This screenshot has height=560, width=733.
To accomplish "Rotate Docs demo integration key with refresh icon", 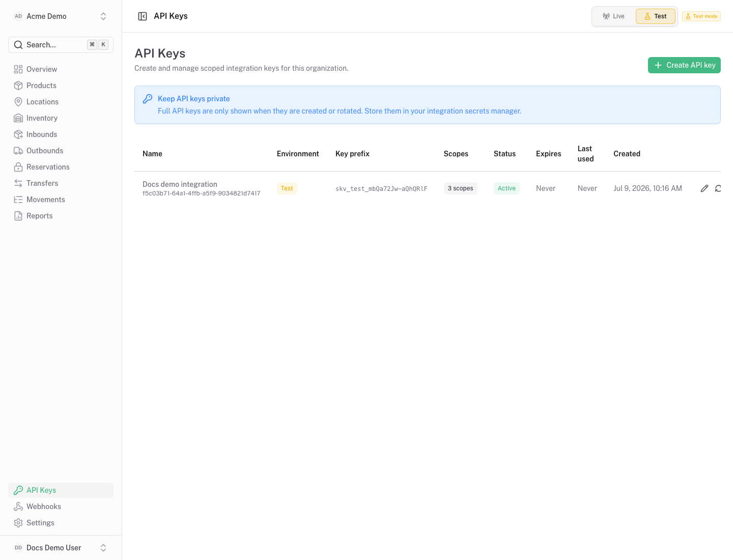I will pyautogui.click(x=718, y=188).
